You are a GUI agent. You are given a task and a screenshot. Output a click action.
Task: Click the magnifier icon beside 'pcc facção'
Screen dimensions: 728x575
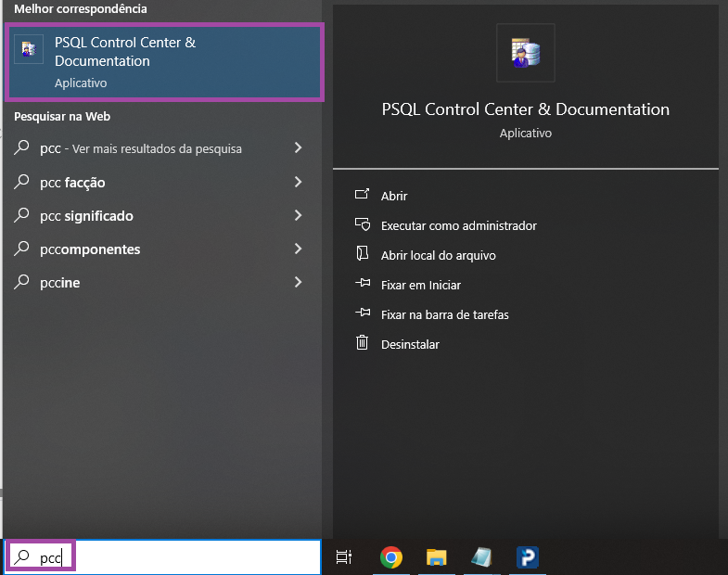coord(21,182)
